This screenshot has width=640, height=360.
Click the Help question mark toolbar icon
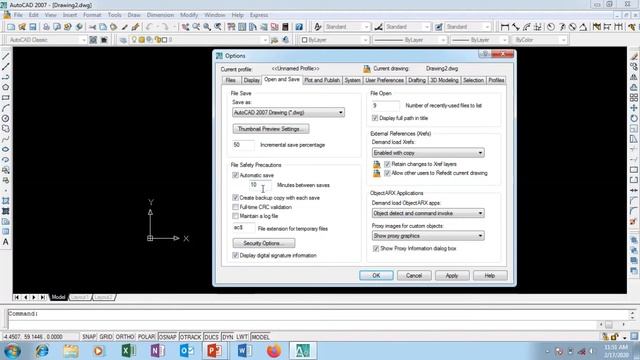point(299,27)
